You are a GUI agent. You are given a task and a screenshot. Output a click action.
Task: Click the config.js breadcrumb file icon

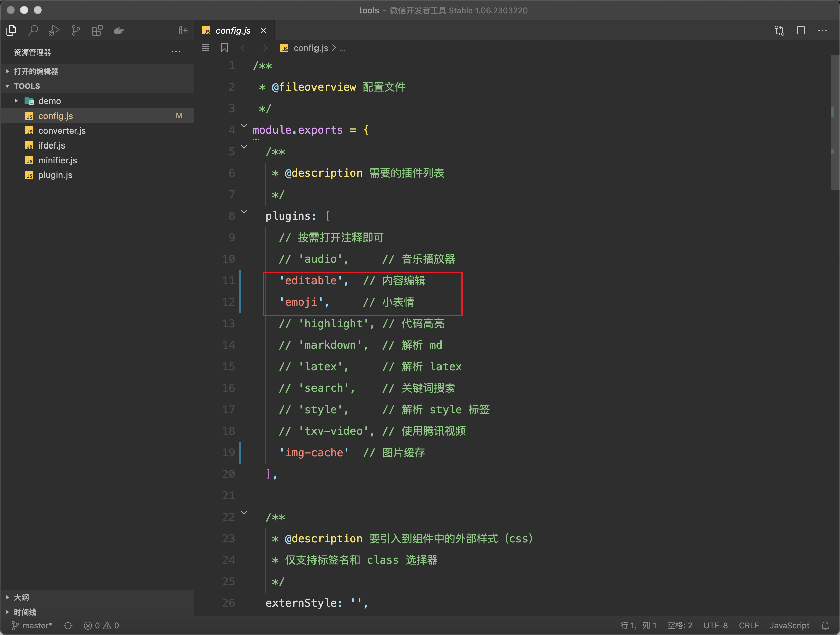point(284,48)
